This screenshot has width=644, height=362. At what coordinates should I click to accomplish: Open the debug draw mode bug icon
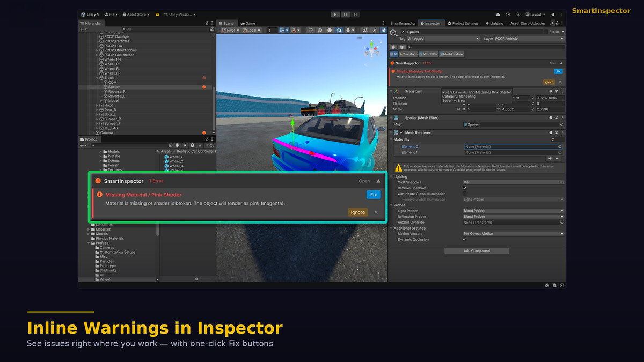click(x=348, y=30)
